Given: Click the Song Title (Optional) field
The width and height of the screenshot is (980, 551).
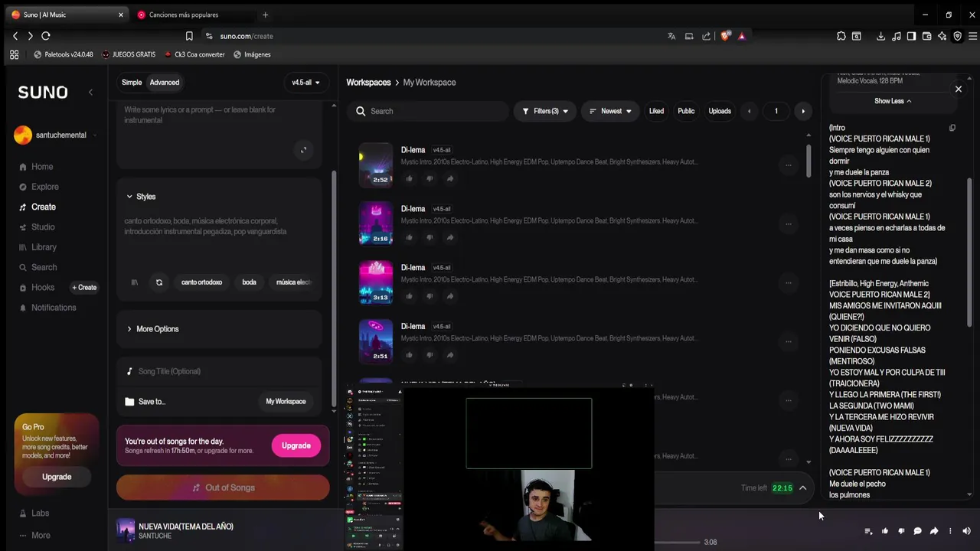Looking at the screenshot, I should click(220, 372).
